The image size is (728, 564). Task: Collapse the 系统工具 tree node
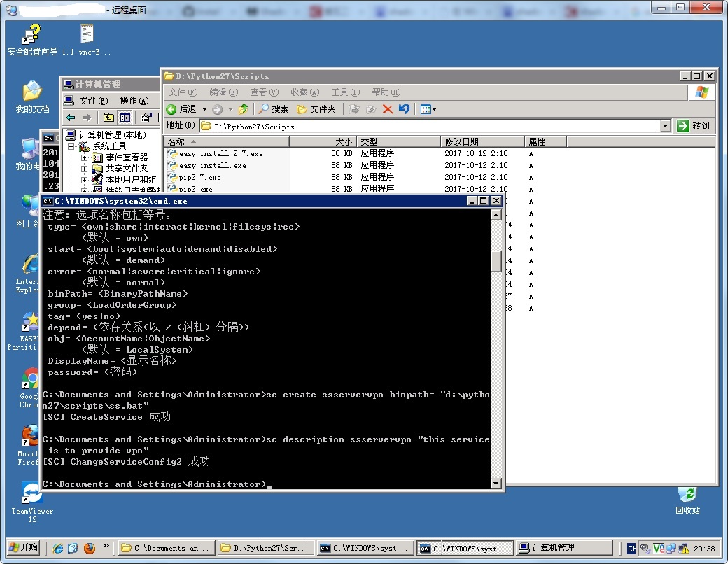[71, 146]
